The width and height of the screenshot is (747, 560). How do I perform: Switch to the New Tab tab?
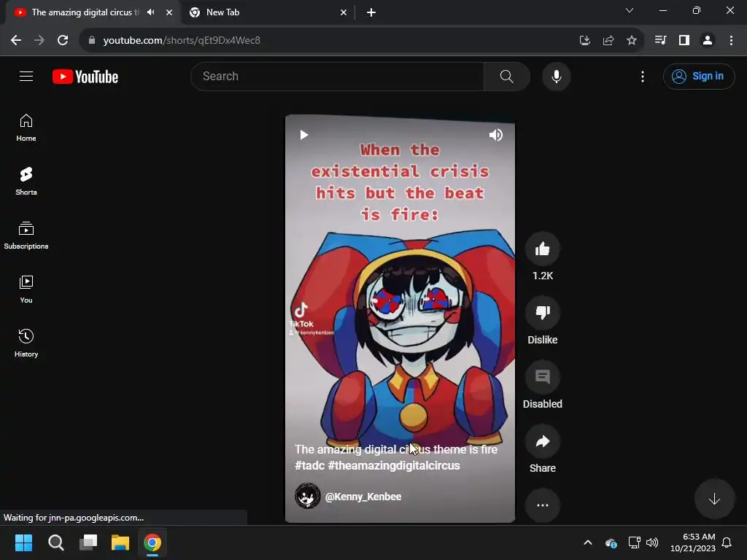coord(268,13)
